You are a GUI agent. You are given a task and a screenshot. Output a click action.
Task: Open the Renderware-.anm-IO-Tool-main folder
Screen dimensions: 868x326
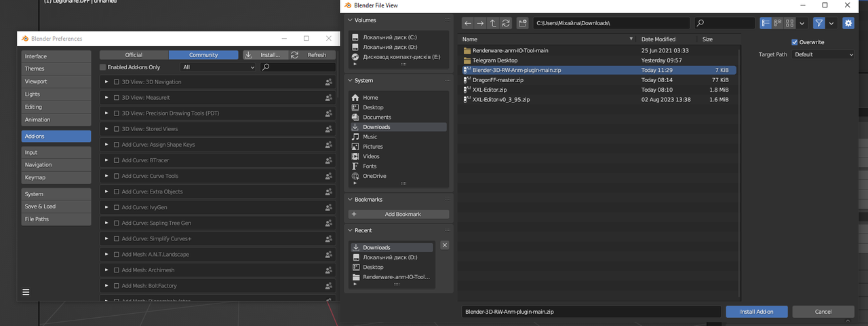pos(599,50)
